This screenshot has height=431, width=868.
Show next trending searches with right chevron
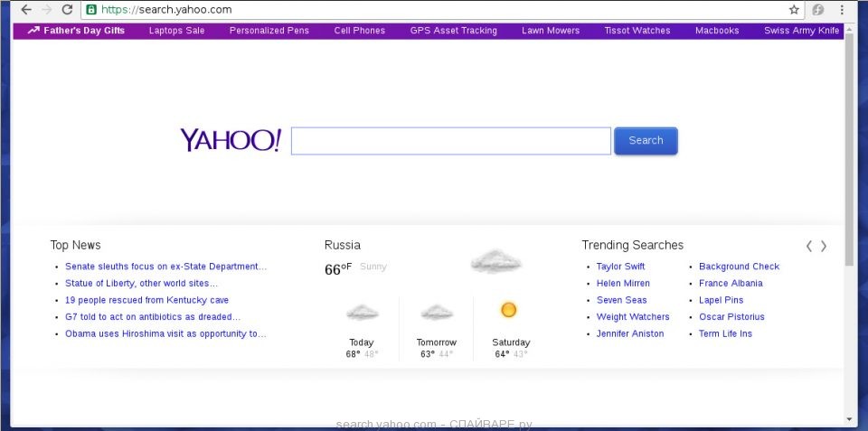pyautogui.click(x=824, y=246)
